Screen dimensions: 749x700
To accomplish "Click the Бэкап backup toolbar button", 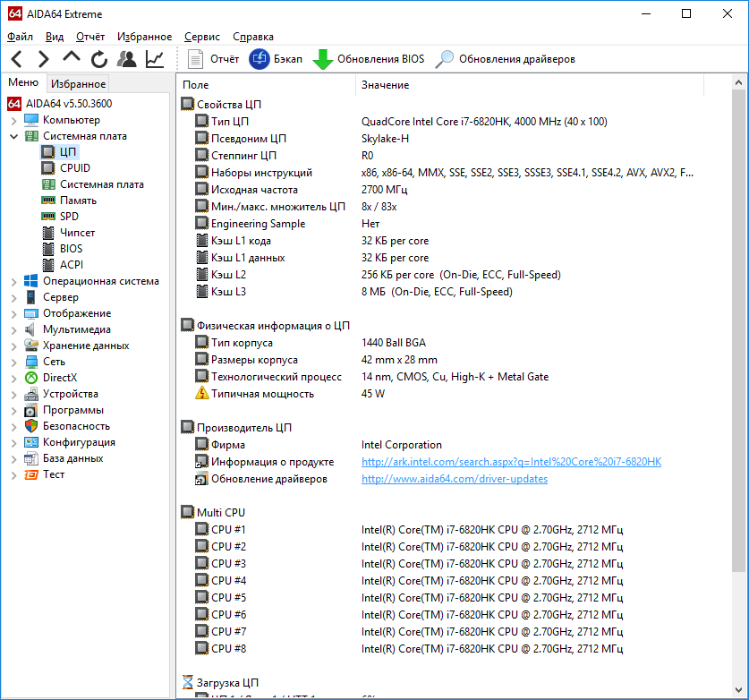I will pyautogui.click(x=276, y=59).
